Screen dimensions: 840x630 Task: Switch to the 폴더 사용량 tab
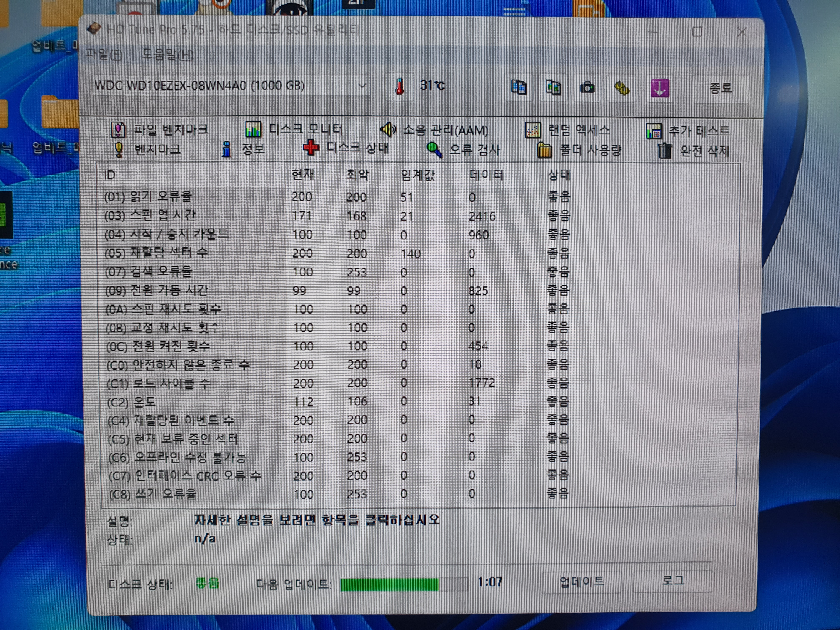[x=579, y=150]
